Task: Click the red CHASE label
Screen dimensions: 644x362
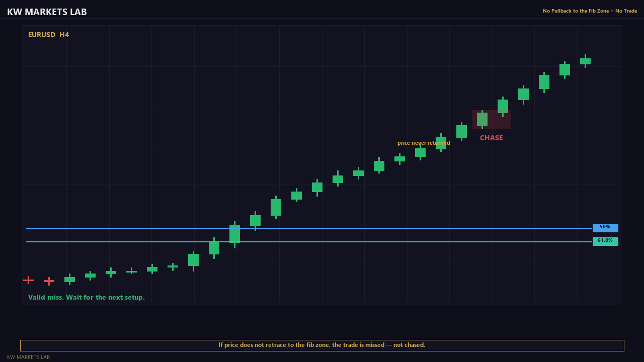Action: (x=491, y=138)
